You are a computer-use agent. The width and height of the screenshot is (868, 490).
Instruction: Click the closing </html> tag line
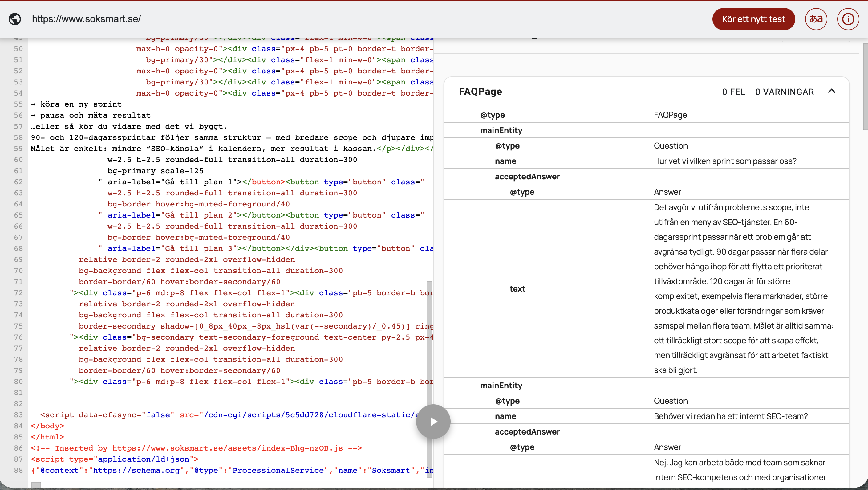[x=47, y=437]
